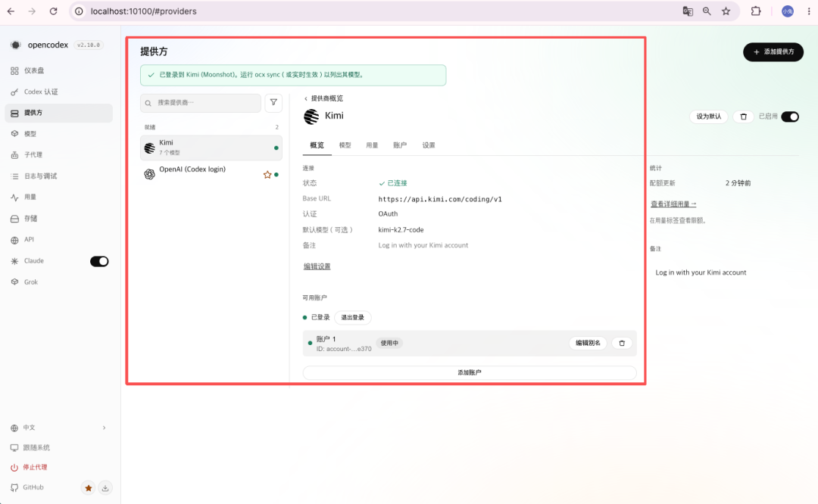Toggle the 已启用 provider enabled switch

(790, 117)
